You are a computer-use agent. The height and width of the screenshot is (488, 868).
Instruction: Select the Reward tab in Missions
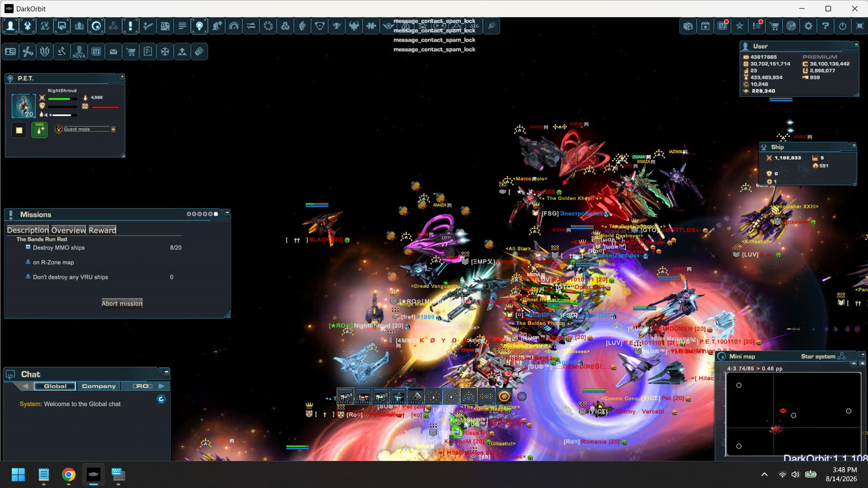102,230
